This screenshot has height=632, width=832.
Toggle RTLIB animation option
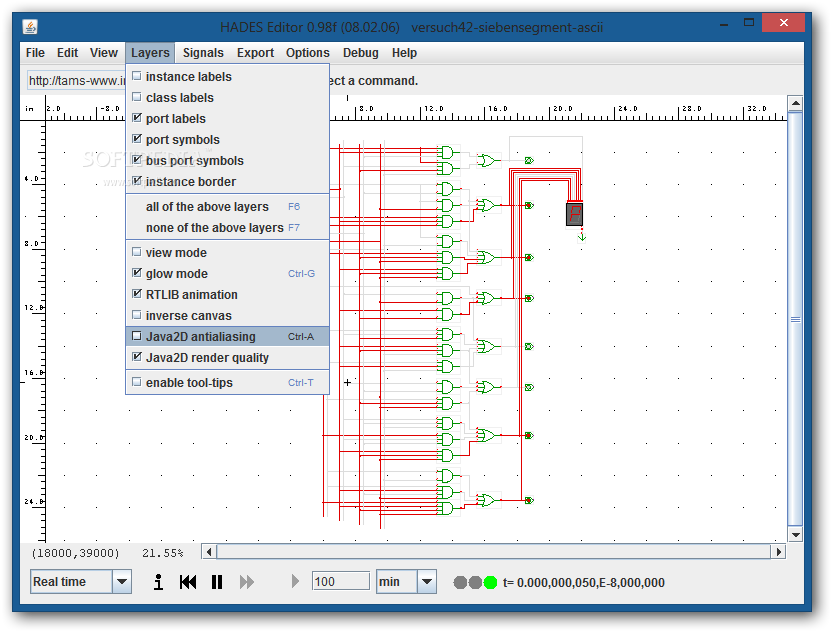[x=137, y=294]
